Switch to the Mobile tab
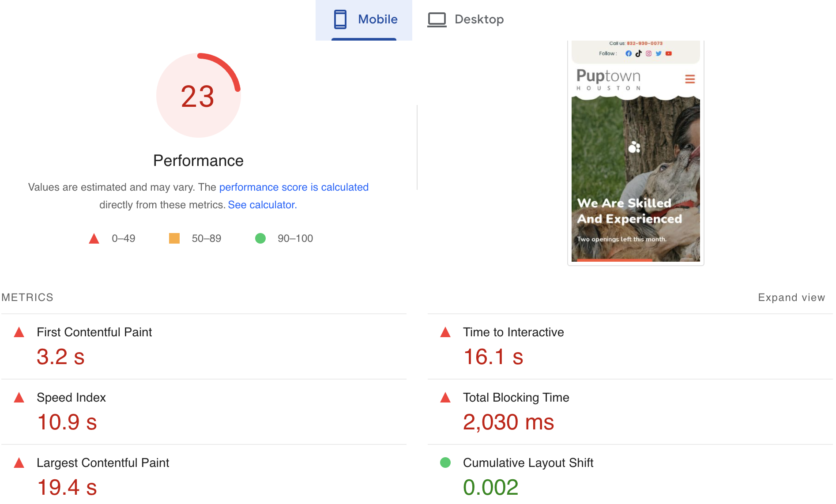Screen dimensions: 836x504 coord(364,19)
